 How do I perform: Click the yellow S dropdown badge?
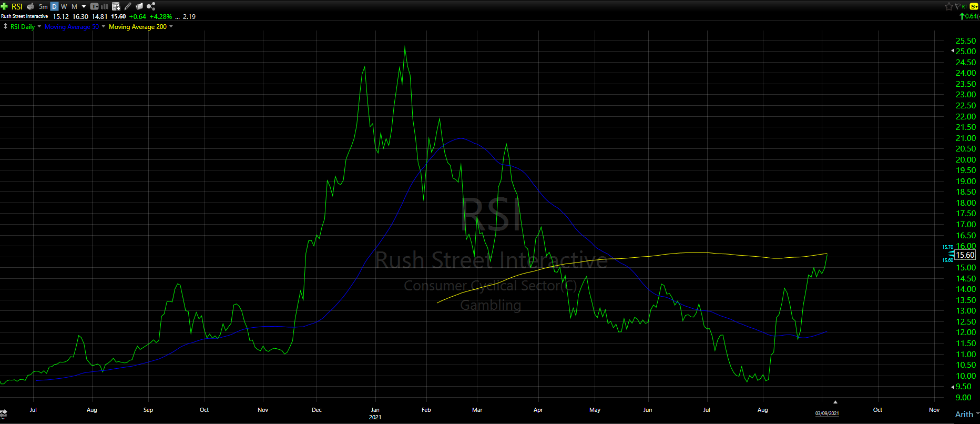click(974, 6)
